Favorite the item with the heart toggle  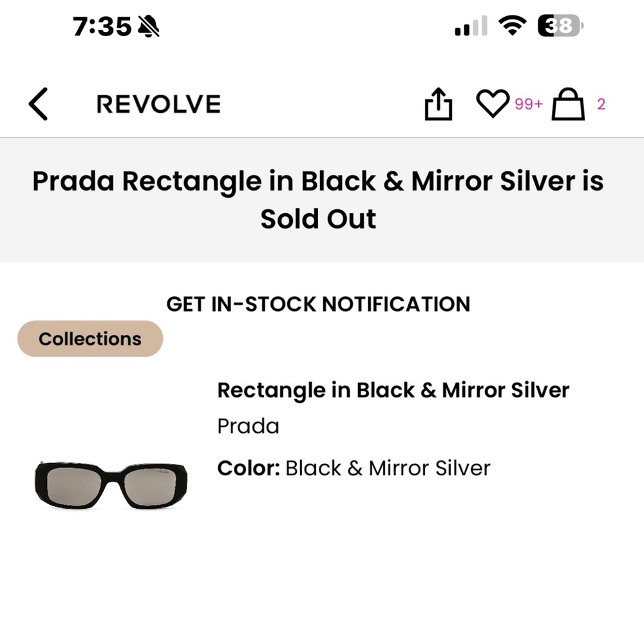tap(493, 104)
